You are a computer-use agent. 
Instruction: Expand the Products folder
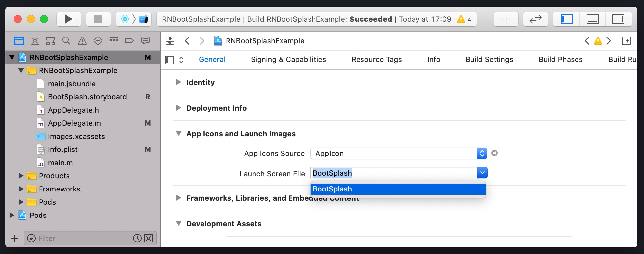coord(21,176)
